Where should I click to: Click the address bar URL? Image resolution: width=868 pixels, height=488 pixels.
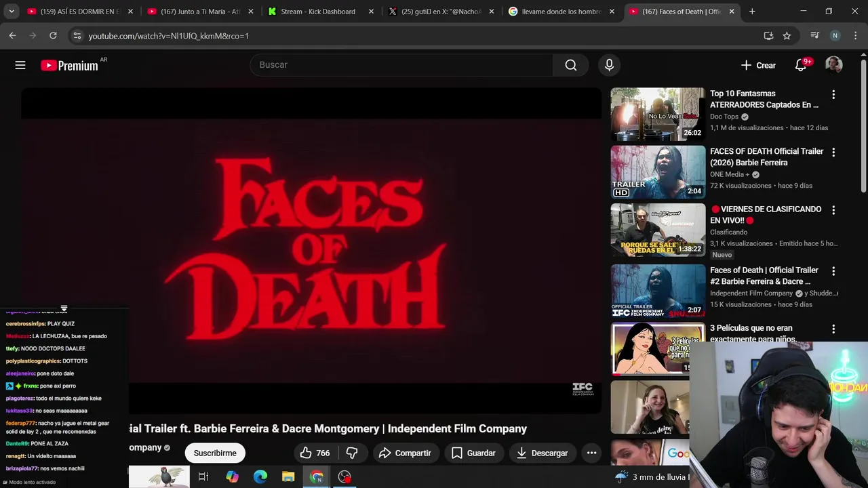pyautogui.click(x=168, y=36)
